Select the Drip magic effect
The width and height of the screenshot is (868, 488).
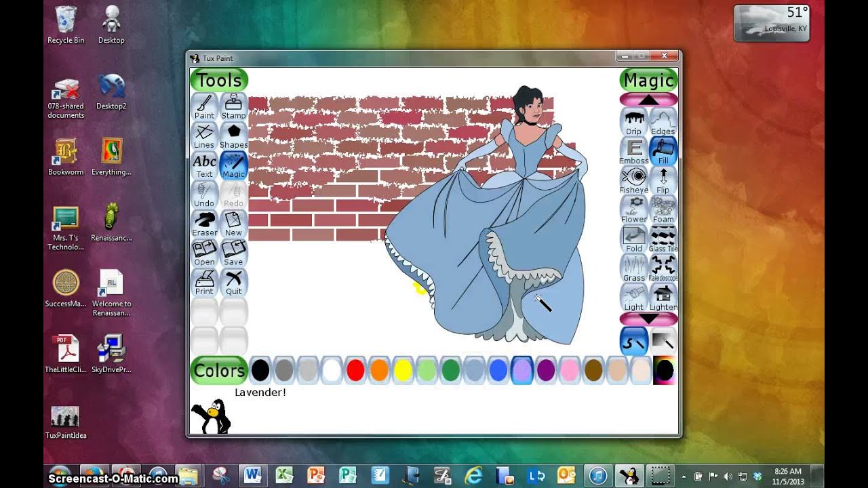634,121
